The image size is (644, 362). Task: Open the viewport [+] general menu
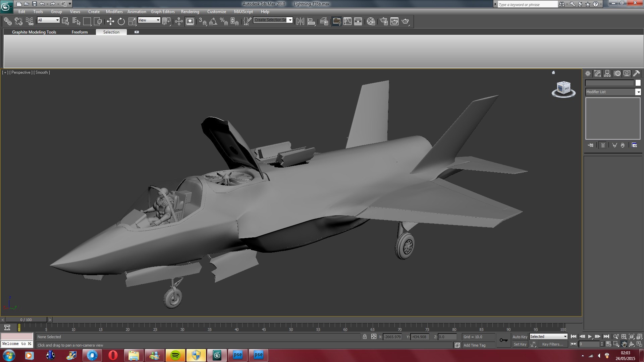click(5, 72)
